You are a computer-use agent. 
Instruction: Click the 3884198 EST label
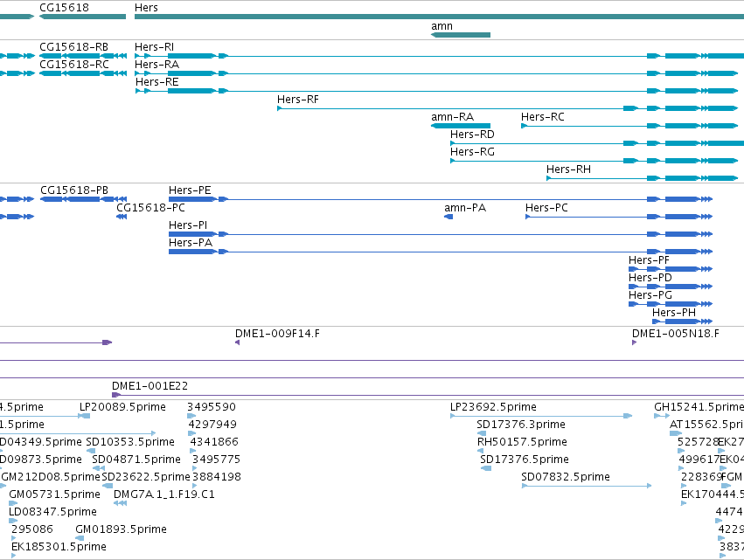click(216, 478)
